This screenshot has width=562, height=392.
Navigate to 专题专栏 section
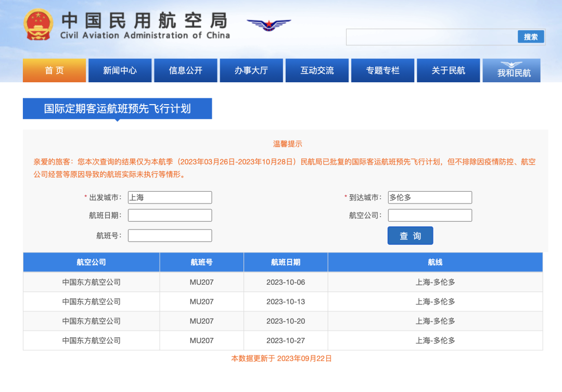[x=382, y=70]
